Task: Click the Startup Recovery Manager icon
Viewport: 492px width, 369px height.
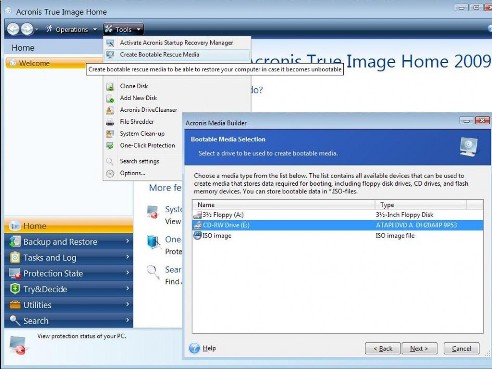Action: pyautogui.click(x=110, y=43)
